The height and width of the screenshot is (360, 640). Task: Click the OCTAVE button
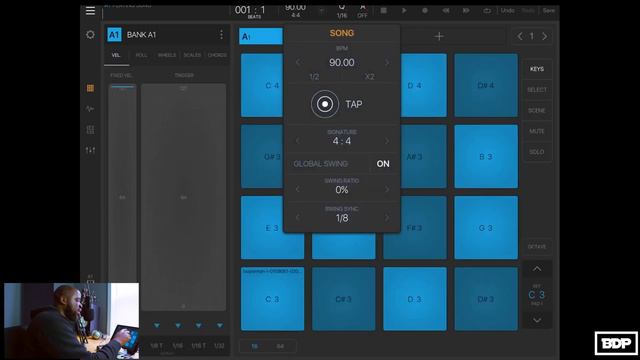(x=537, y=247)
